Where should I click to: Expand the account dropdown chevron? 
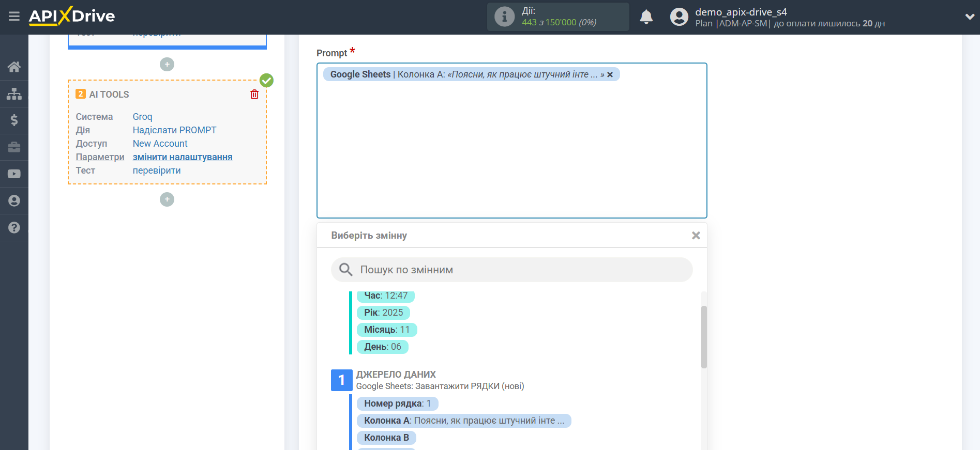970,17
